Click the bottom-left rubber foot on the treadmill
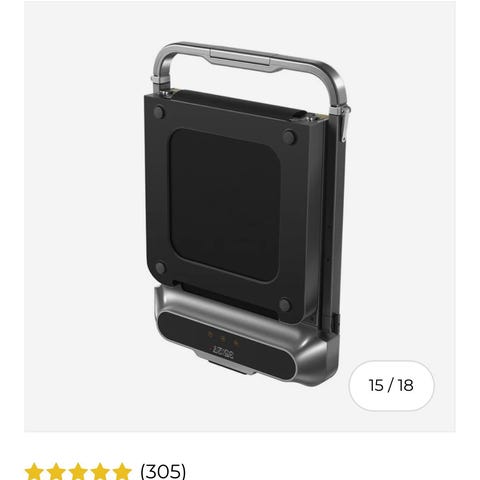 tap(160, 268)
